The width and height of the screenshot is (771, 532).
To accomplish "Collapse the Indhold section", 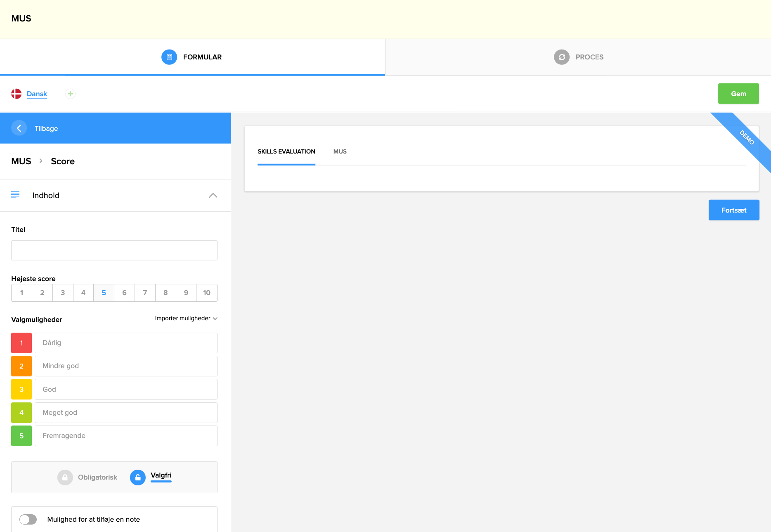I will coord(213,195).
